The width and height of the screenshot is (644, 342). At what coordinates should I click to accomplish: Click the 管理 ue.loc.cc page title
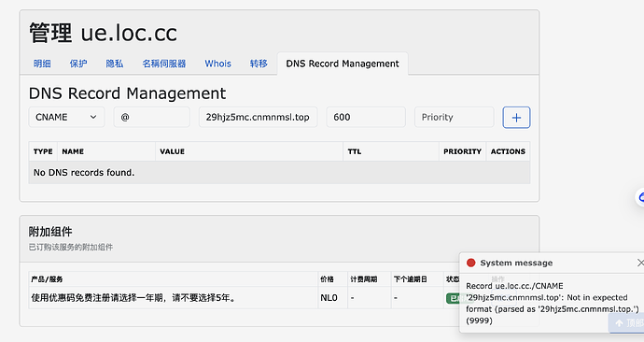[x=103, y=33]
